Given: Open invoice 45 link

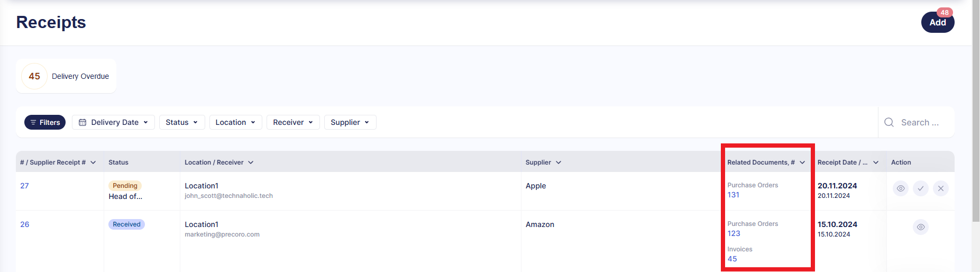Looking at the screenshot, I should [732, 259].
